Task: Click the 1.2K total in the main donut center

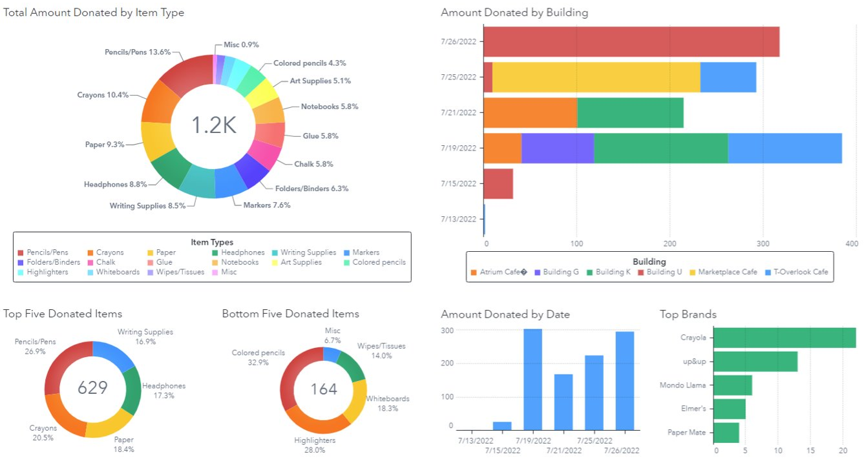Action: click(x=214, y=125)
